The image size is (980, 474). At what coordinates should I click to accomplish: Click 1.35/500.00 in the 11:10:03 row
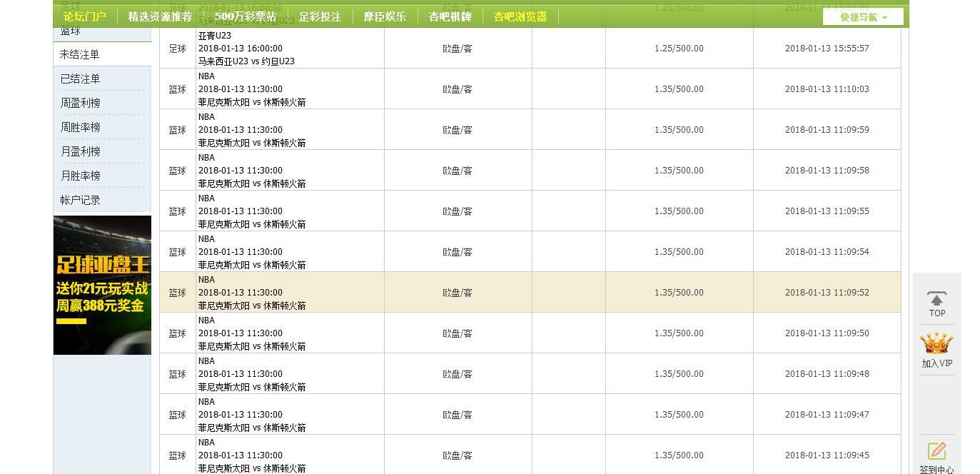(x=679, y=89)
